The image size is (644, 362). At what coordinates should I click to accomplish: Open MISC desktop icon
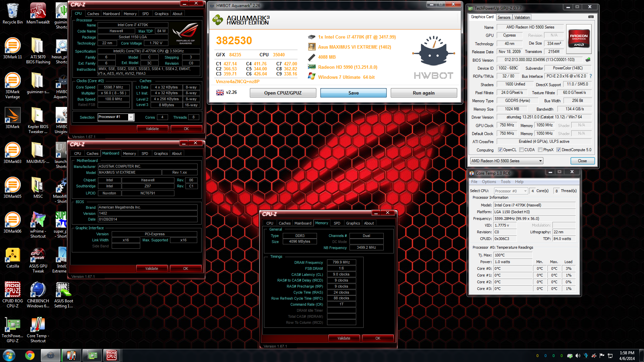coord(38,188)
